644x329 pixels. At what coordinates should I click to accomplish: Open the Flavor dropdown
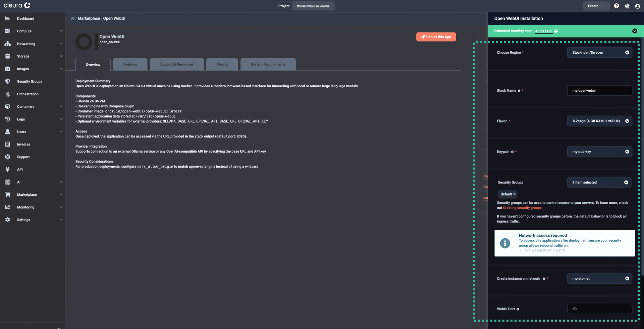click(x=599, y=121)
